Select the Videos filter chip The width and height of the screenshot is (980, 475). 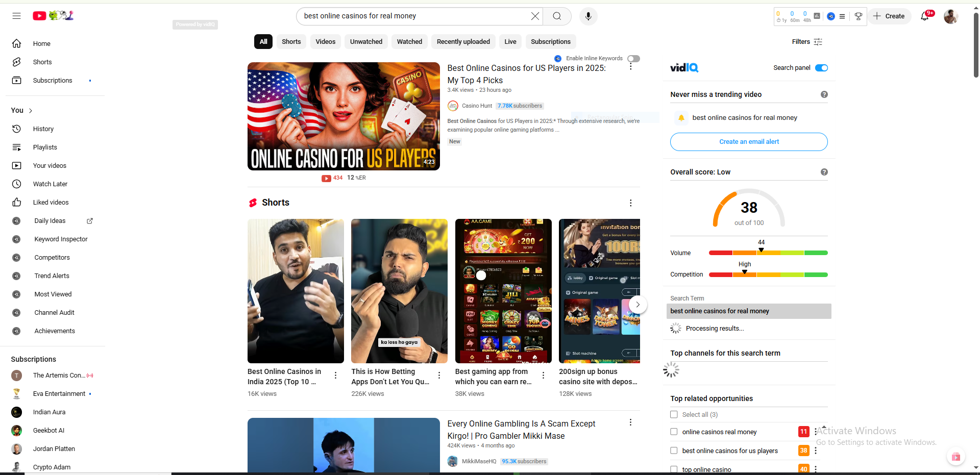(326, 42)
